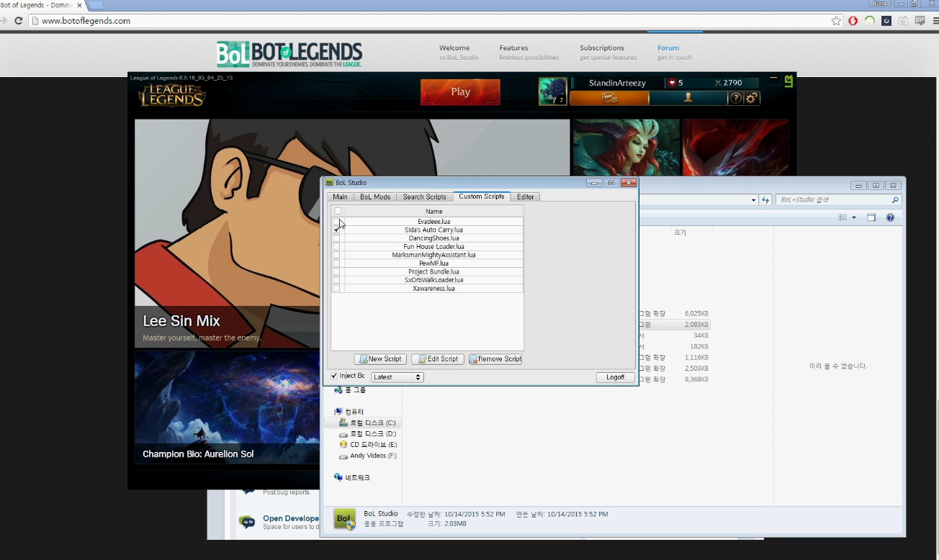Open the Champion Bio: Aurelion Sol thumbnail
This screenshot has height=560, width=939.
point(227,407)
